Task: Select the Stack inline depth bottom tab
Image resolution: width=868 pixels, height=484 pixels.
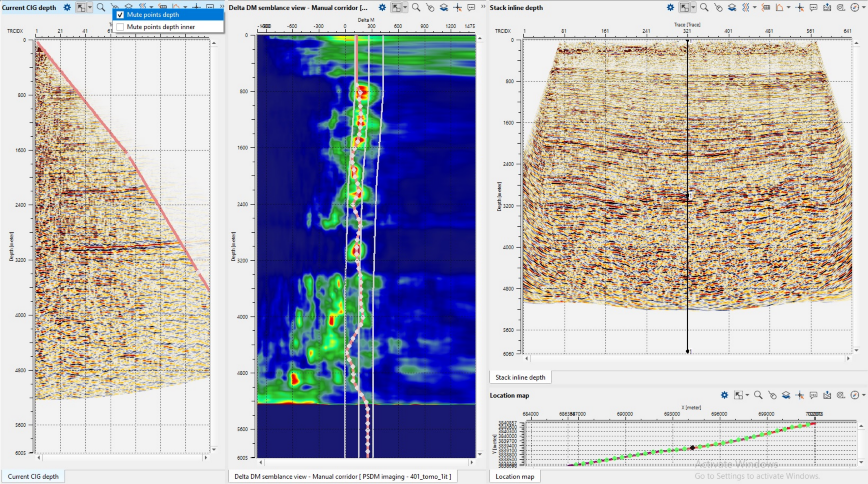Action: [520, 377]
